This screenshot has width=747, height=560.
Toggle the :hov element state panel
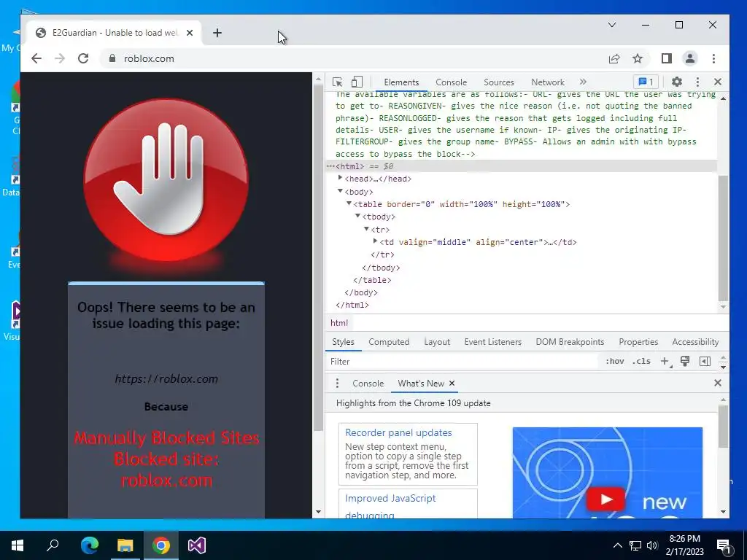[614, 362]
